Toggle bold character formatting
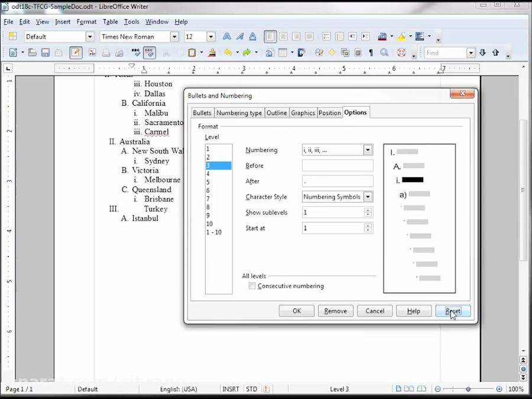The width and height of the screenshot is (532, 399). [x=226, y=36]
